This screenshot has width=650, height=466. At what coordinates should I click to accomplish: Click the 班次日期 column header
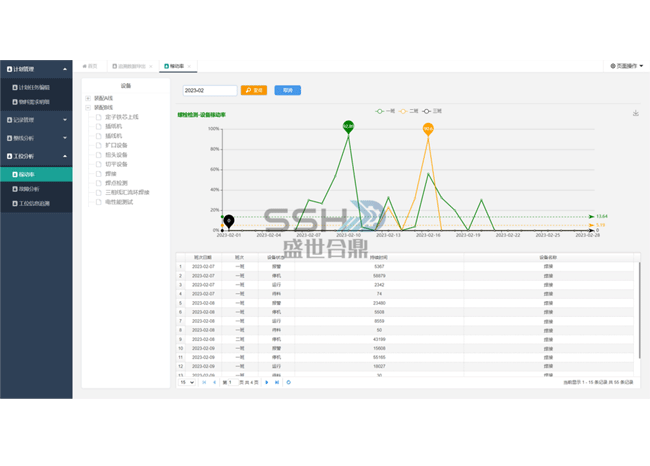tap(203, 257)
